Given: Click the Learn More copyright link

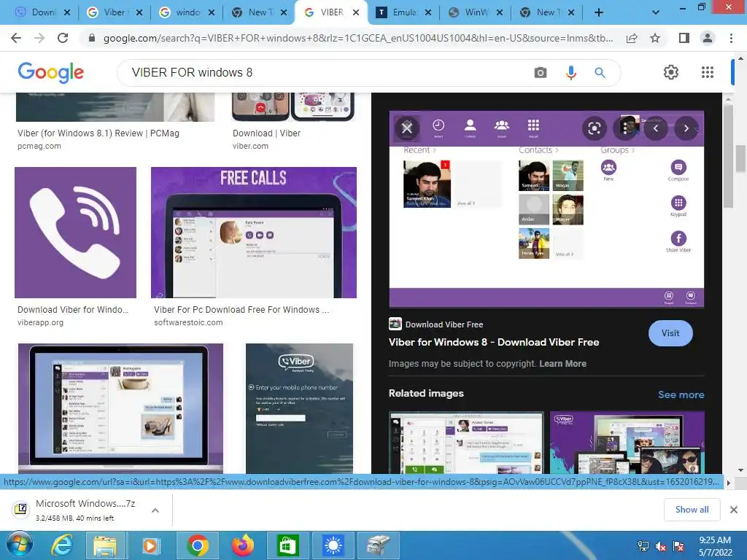Looking at the screenshot, I should 562,364.
